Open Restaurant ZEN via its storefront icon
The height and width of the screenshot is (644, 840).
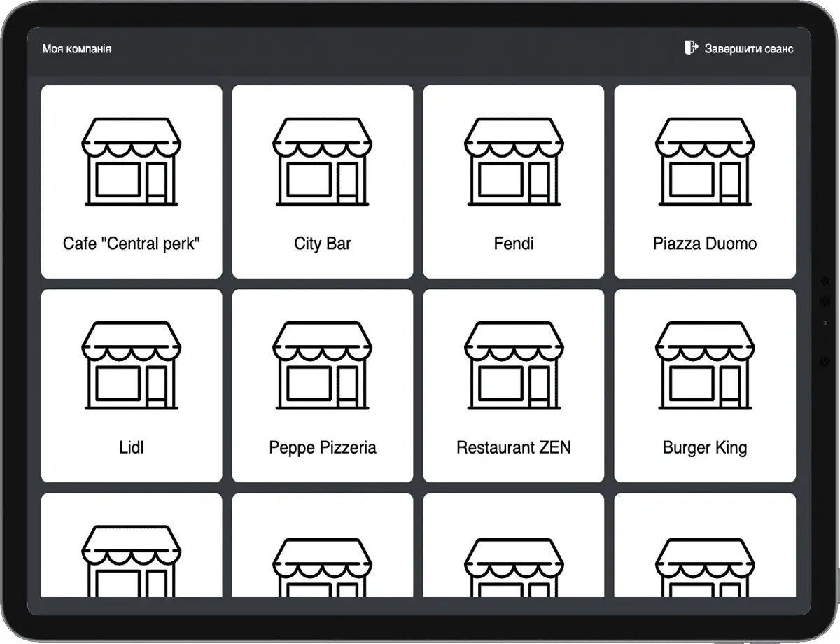pyautogui.click(x=514, y=365)
